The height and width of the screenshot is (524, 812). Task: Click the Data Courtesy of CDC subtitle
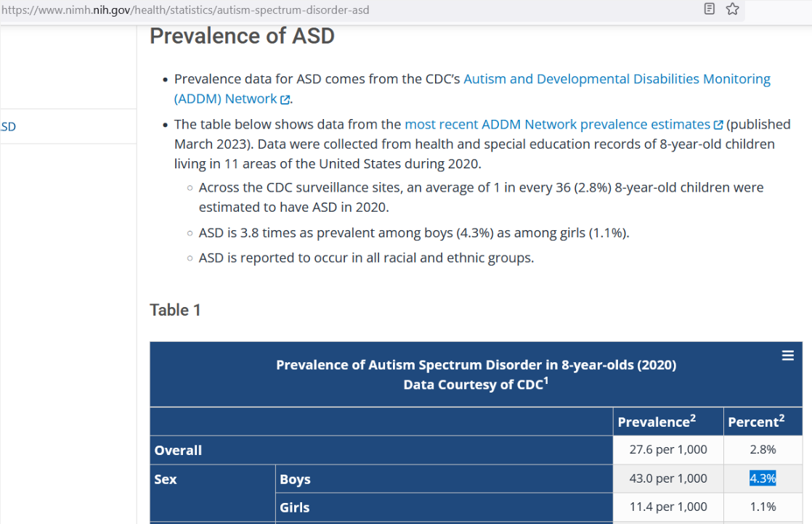click(x=476, y=384)
